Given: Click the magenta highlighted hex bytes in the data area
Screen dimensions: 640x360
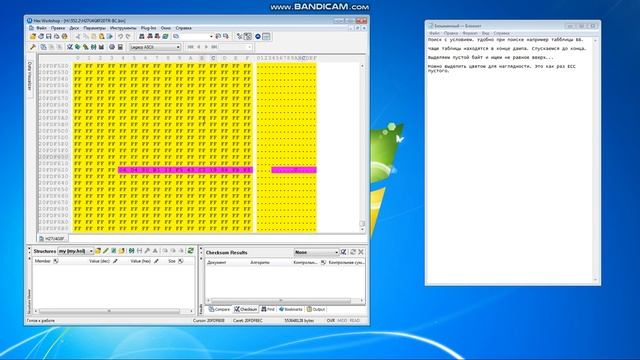Looking at the screenshot, I should click(185, 170).
